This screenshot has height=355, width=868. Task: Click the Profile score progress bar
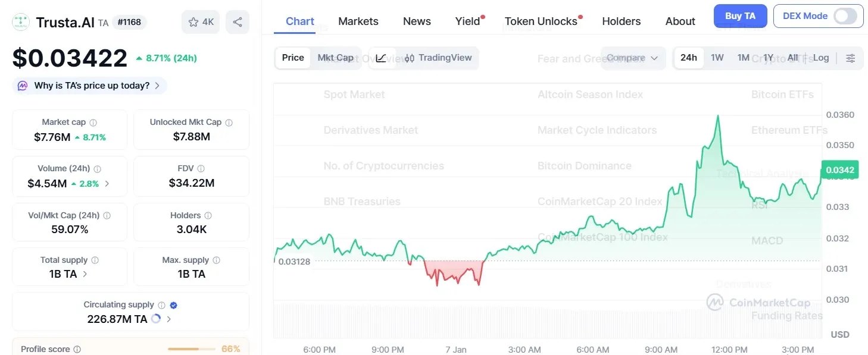(x=191, y=348)
